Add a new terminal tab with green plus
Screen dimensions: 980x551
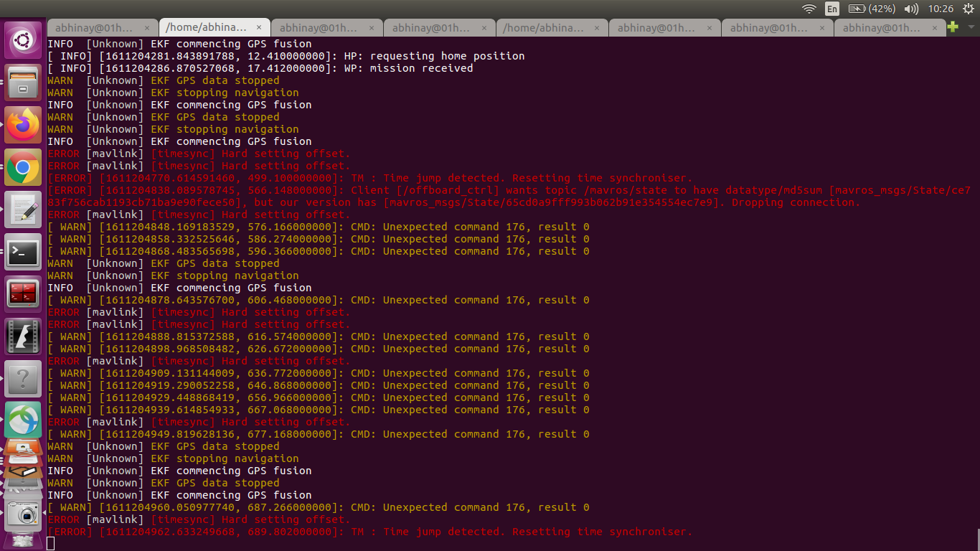tap(953, 27)
